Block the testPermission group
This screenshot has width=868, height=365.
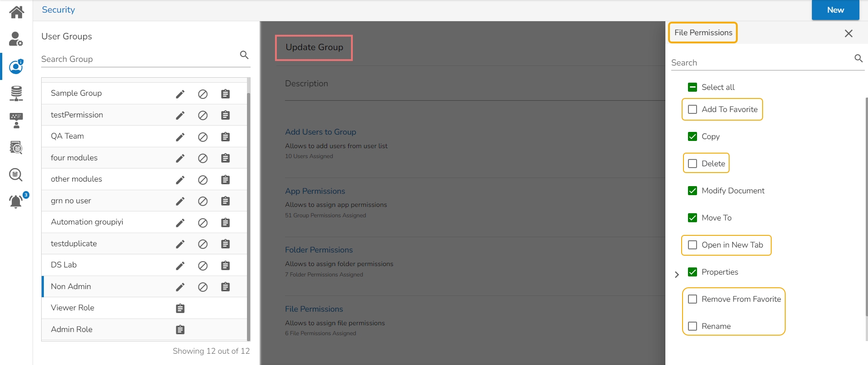pyautogui.click(x=203, y=115)
